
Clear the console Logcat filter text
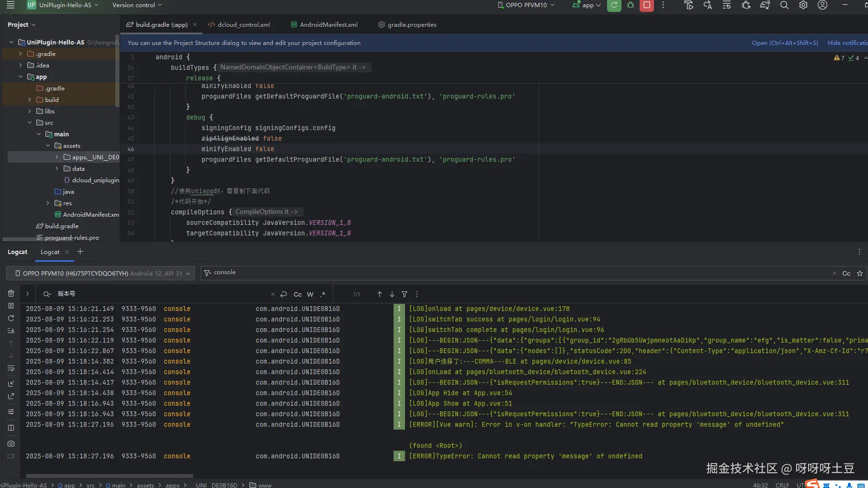[x=834, y=273]
